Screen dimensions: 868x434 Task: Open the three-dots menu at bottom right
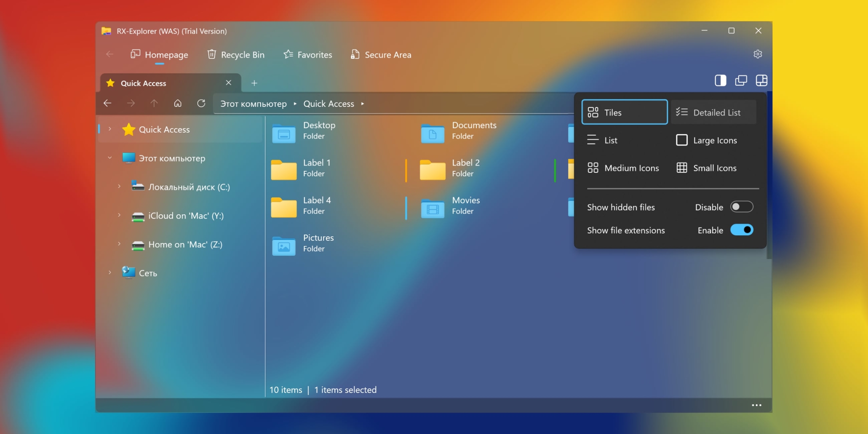(756, 405)
